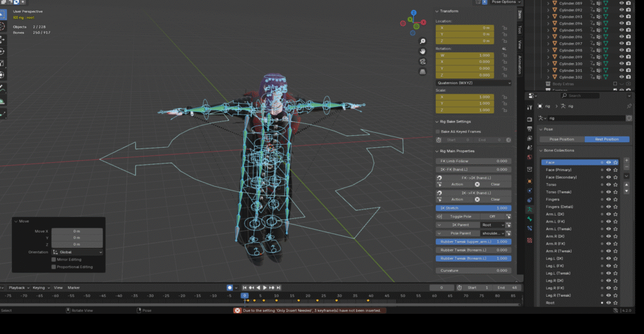Toggle the camera view icon in viewport
Screen dimensions: 644x334
pos(423,62)
